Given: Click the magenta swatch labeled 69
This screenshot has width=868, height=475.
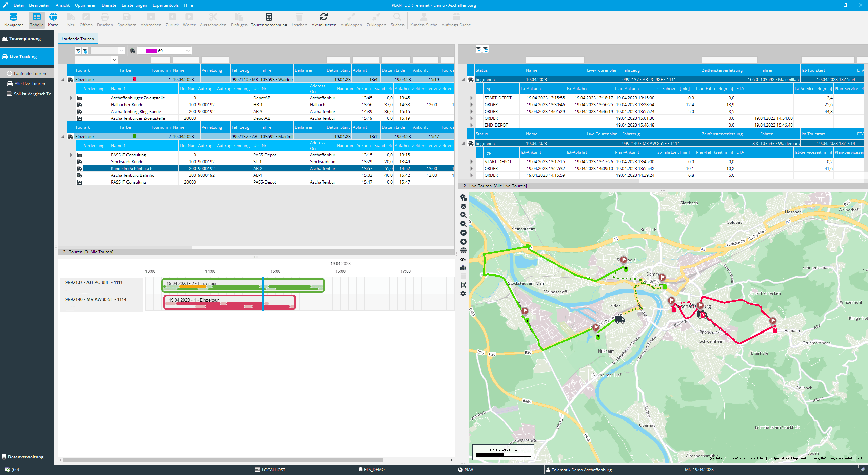Looking at the screenshot, I should 152,51.
